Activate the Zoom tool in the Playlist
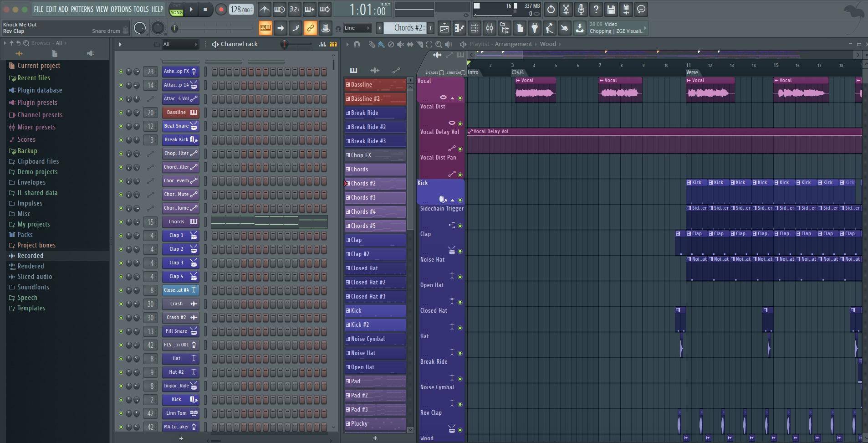 (x=439, y=44)
